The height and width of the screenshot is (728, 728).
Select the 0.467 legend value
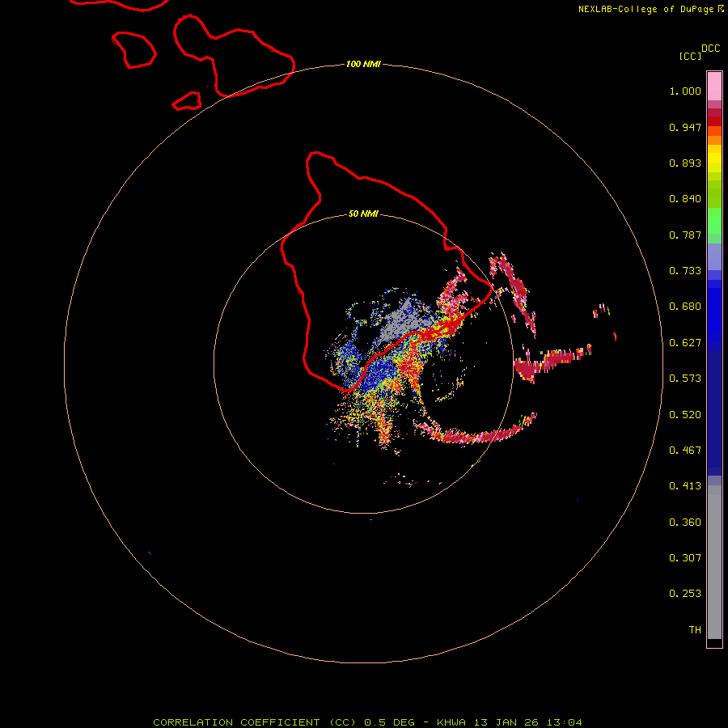click(x=685, y=451)
